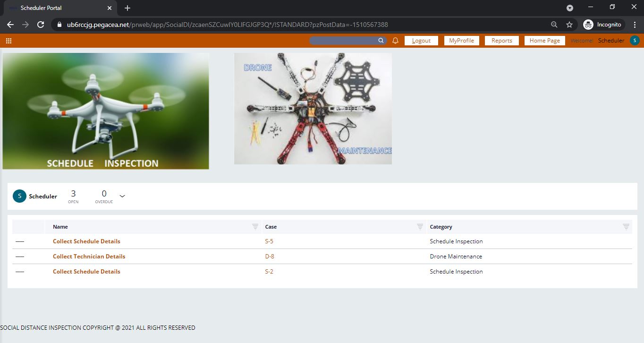Click the urgency dash in S-2 row
The image size is (644, 343).
pyautogui.click(x=20, y=272)
